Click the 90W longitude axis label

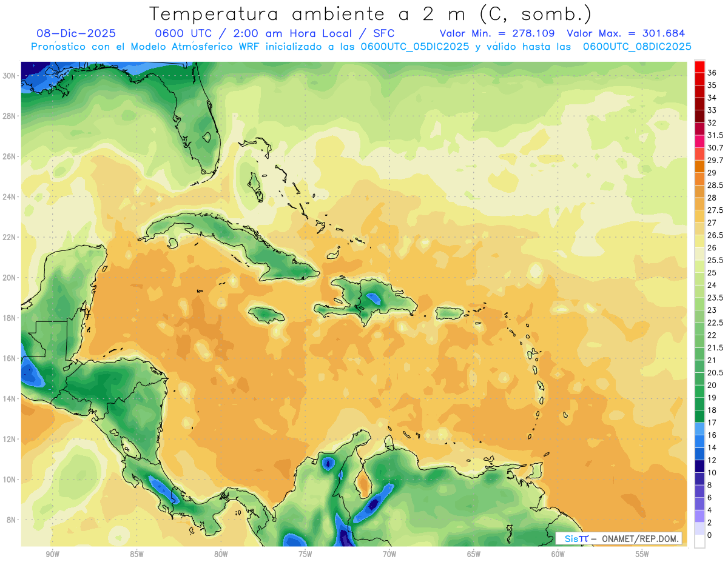52,554
